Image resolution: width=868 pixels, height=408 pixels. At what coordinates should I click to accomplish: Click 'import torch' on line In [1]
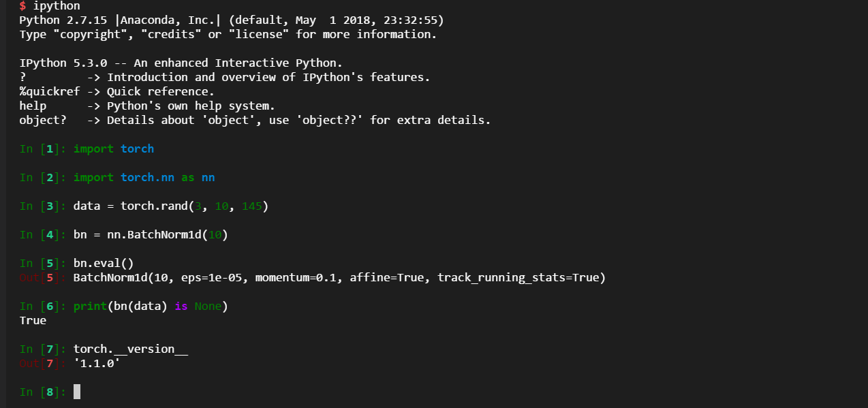click(x=113, y=148)
